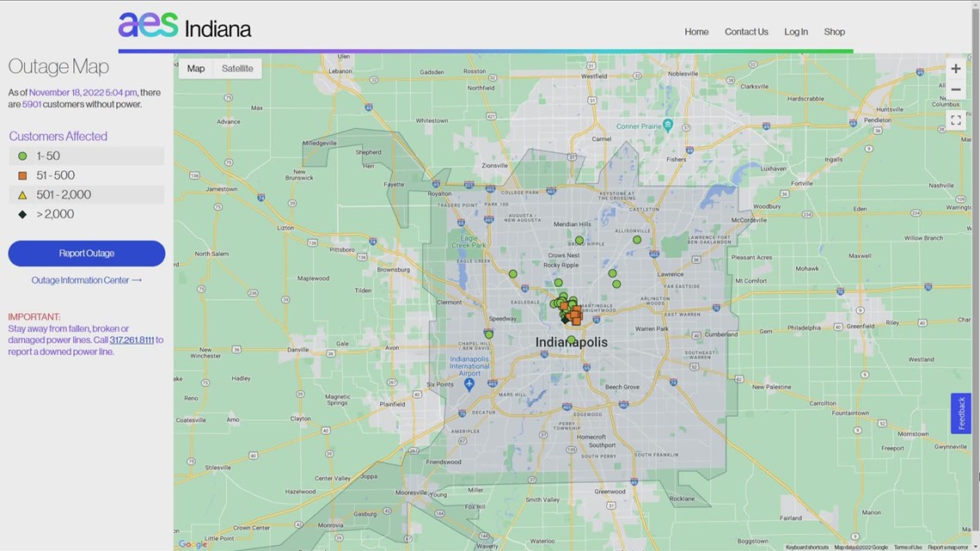
Task: Switch to Satellite map view
Action: (237, 68)
